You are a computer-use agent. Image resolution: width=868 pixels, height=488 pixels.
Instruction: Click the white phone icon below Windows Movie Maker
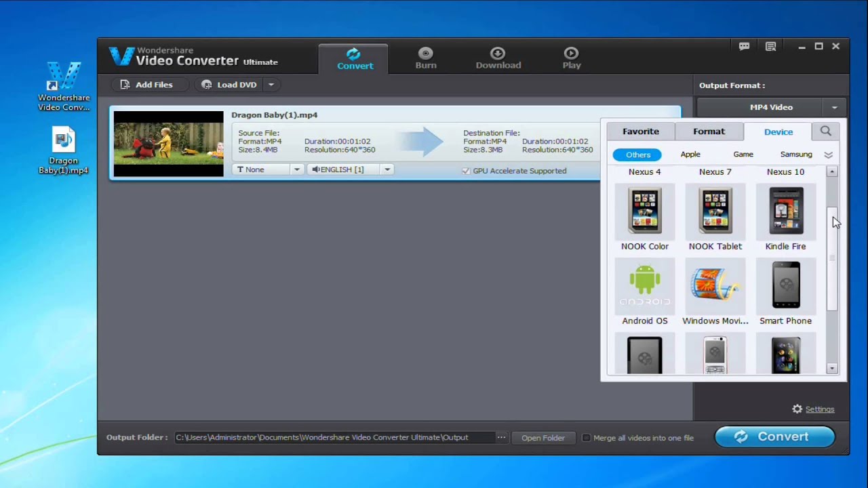(x=715, y=354)
